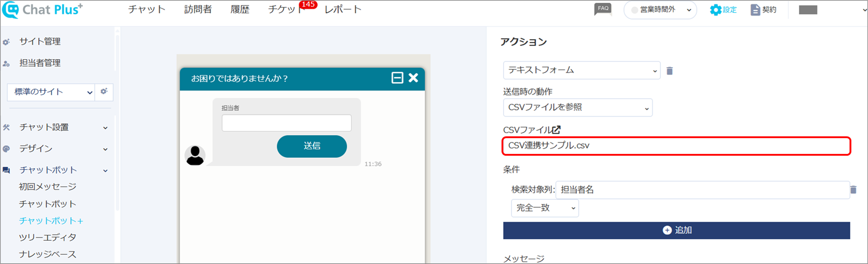Viewport: 868px width, 264px height.
Task: Open the チャット menu tab
Action: coord(147,9)
